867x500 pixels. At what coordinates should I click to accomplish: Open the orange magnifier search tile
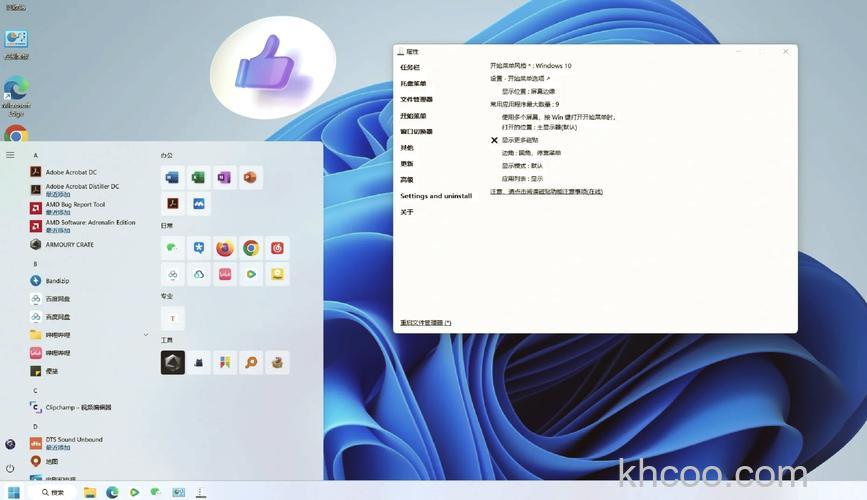coord(250,362)
